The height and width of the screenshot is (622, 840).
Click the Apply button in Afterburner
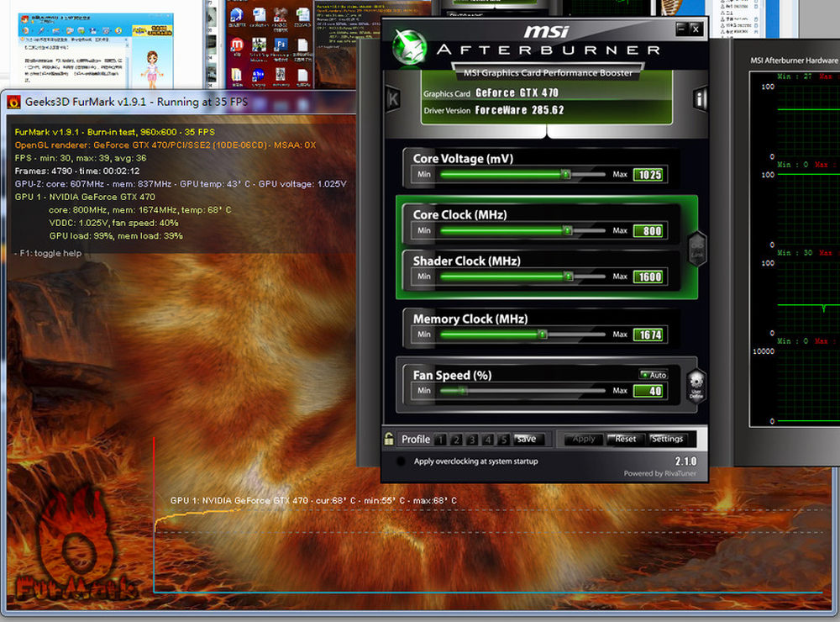click(x=584, y=439)
